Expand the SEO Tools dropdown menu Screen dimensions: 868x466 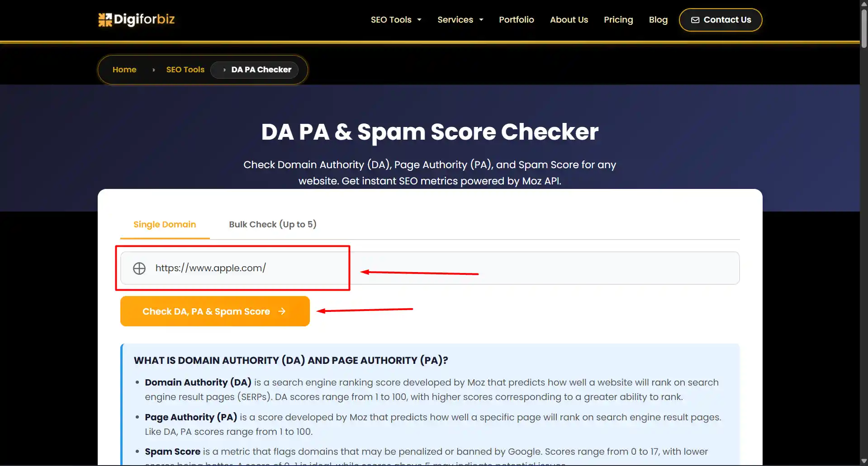(396, 20)
